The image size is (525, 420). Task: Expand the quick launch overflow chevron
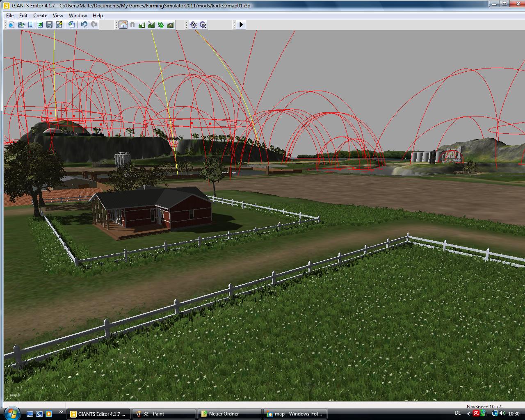61,412
